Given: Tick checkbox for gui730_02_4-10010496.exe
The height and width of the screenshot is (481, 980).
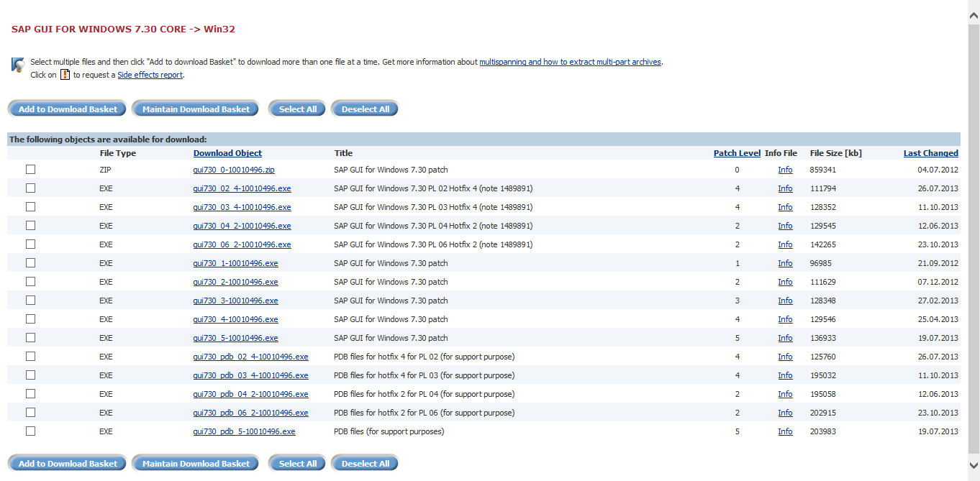Looking at the screenshot, I should click(x=30, y=188).
